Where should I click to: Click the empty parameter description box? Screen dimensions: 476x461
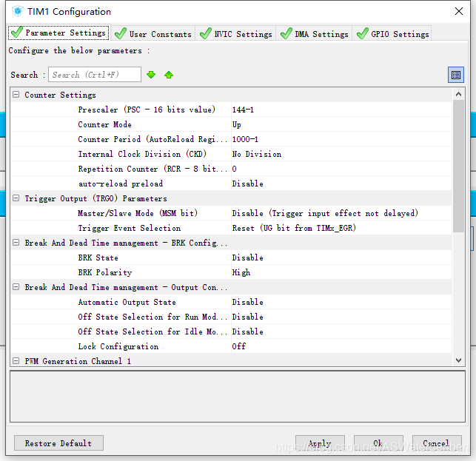coord(238,397)
